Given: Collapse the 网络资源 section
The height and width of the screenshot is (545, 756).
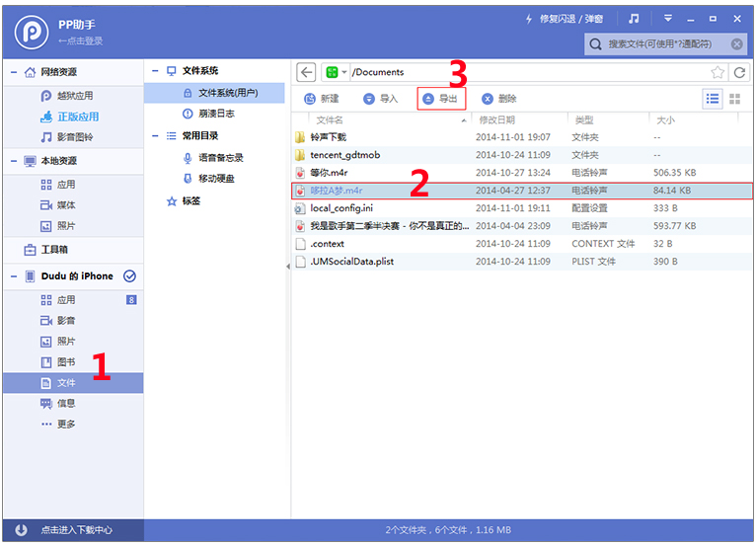Looking at the screenshot, I should tap(14, 72).
